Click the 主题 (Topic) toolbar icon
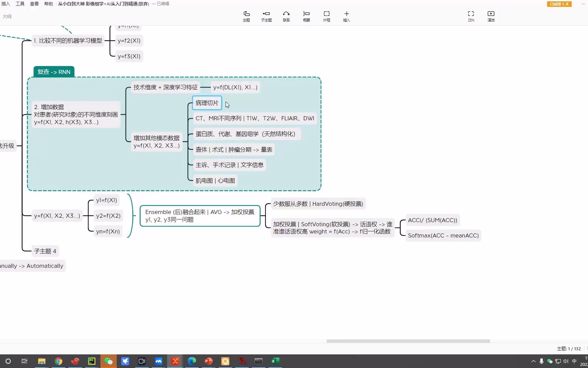 click(x=246, y=16)
